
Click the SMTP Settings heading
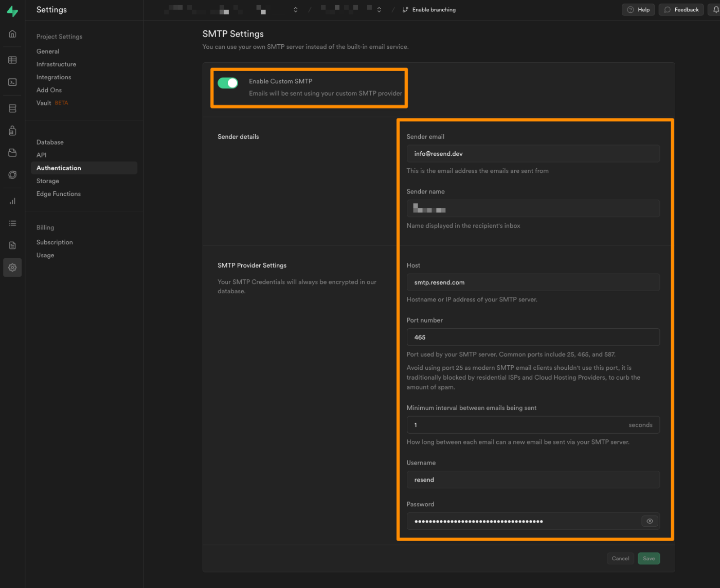(x=233, y=34)
